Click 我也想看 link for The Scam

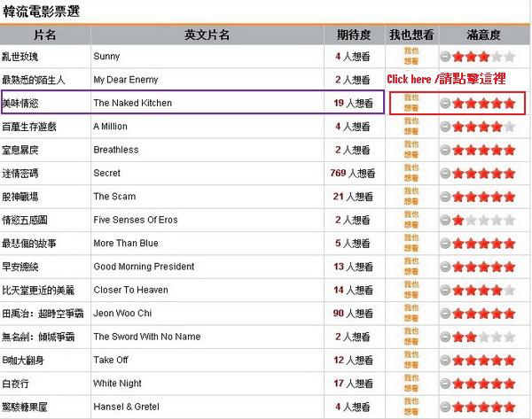411,197
